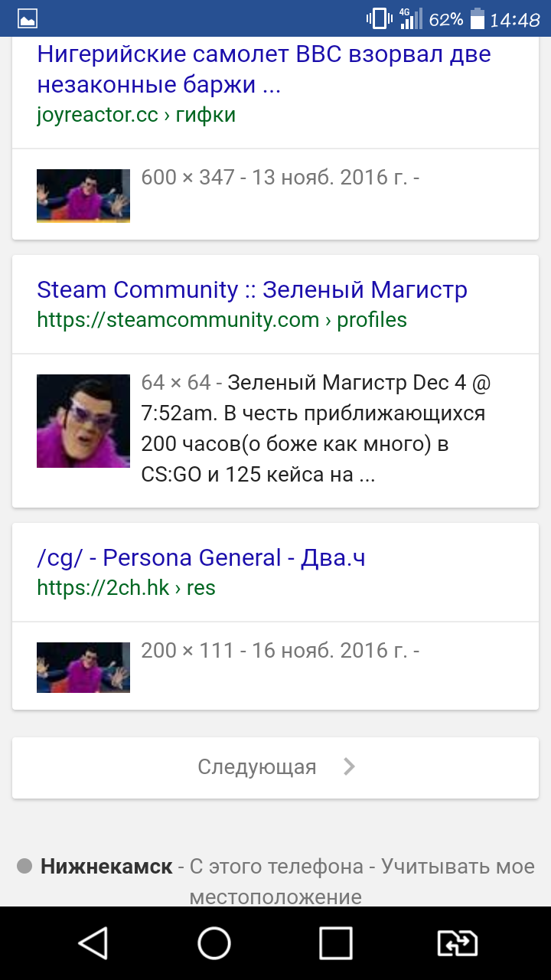Tap the joyreactor.cc гифки green URL
The width and height of the screenshot is (551, 980).
[136, 115]
